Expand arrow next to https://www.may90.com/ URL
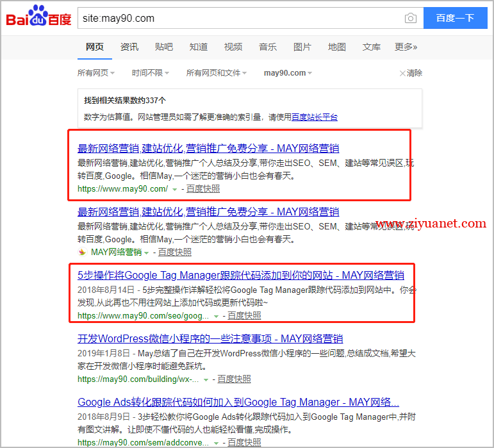 tap(174, 189)
